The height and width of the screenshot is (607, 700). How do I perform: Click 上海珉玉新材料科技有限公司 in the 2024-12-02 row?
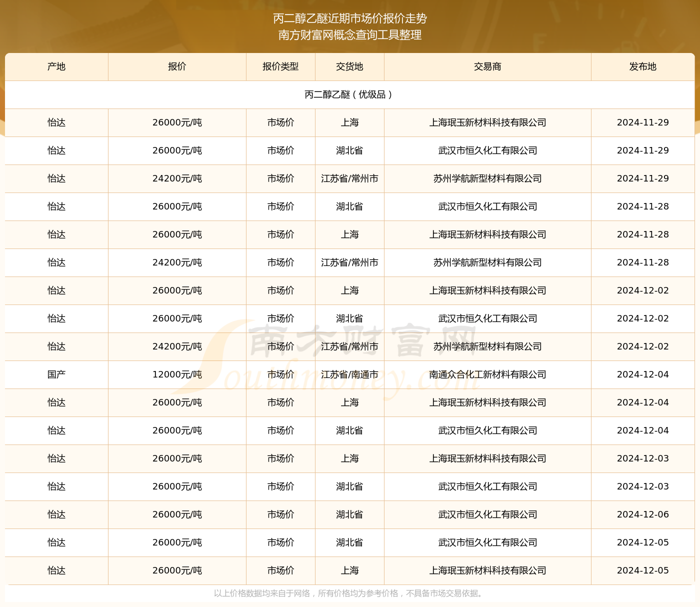pos(487,290)
